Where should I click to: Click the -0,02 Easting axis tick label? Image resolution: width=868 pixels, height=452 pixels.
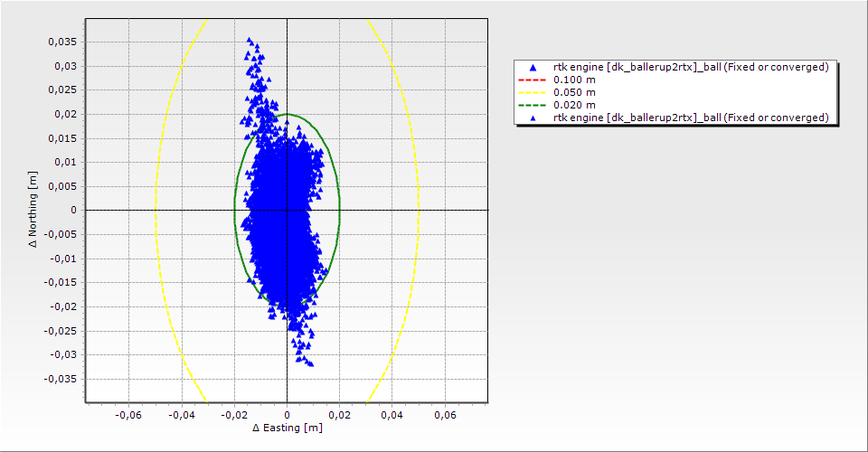(x=233, y=415)
